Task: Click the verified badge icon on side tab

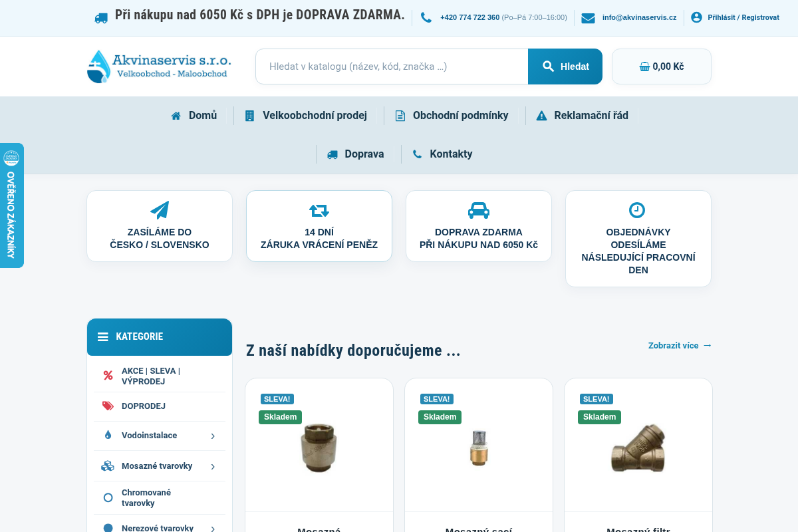Action: (x=11, y=158)
